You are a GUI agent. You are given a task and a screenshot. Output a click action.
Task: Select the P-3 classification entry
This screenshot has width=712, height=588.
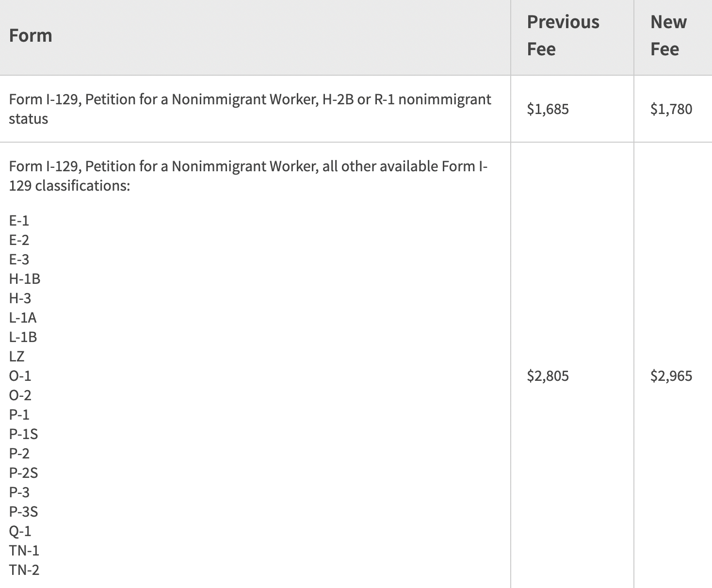[x=19, y=492]
